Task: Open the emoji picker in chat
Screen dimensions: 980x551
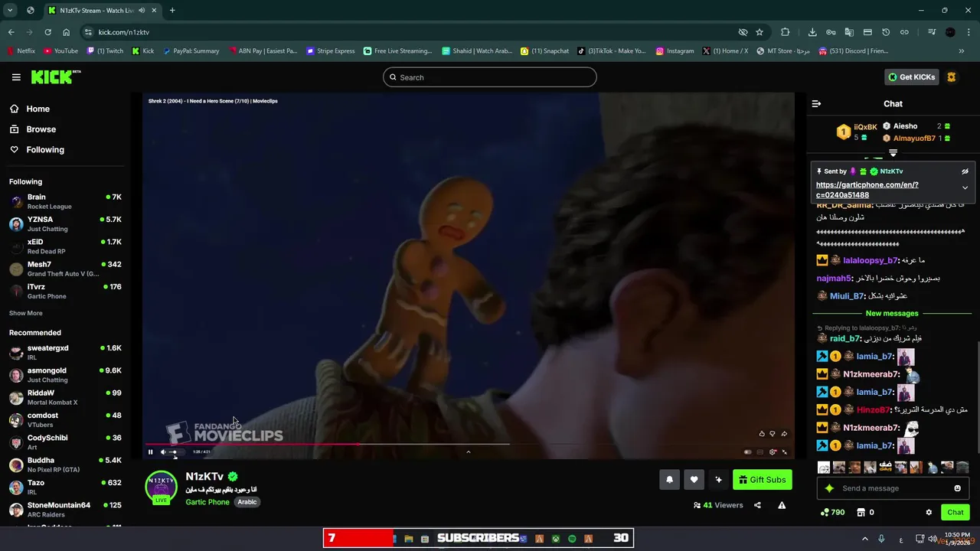Action: [957, 488]
